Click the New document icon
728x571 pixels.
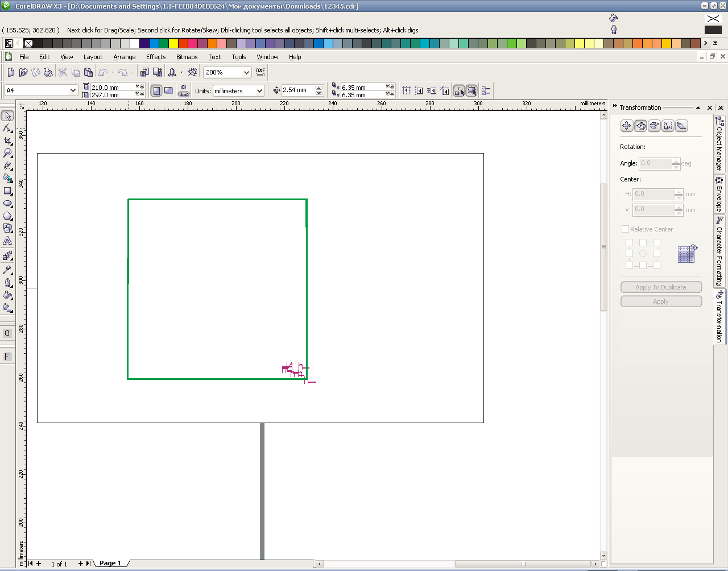(x=11, y=72)
